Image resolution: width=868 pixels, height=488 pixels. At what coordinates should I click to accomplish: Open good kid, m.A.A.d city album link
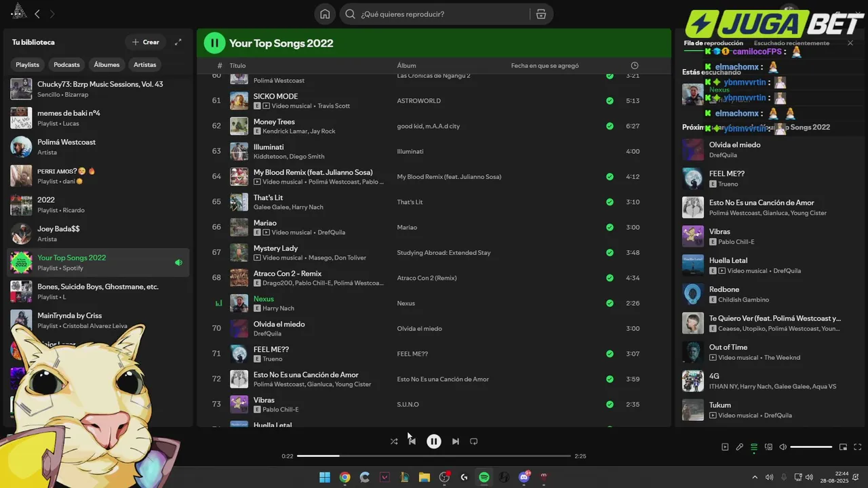(x=429, y=126)
